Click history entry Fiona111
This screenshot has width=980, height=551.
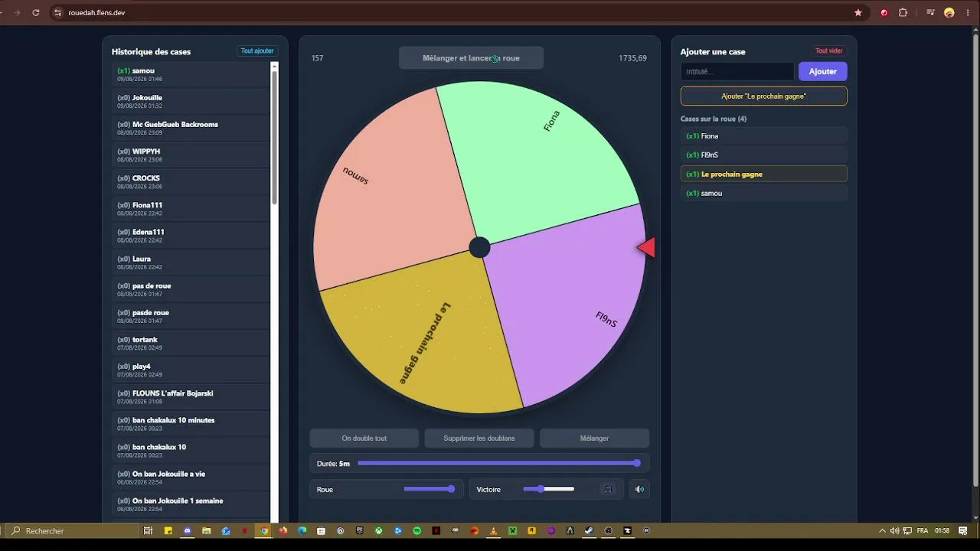click(191, 208)
